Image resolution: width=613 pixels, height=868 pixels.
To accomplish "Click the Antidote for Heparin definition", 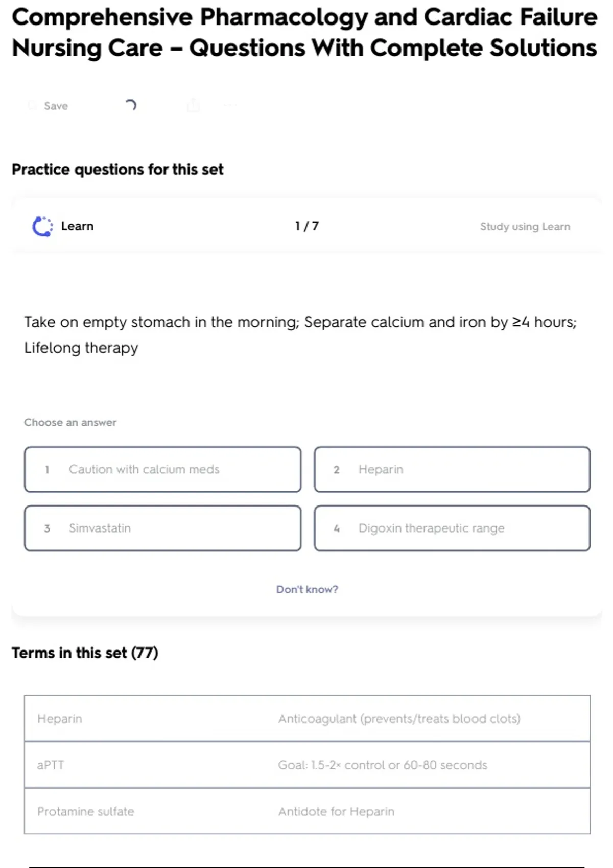I will [336, 811].
